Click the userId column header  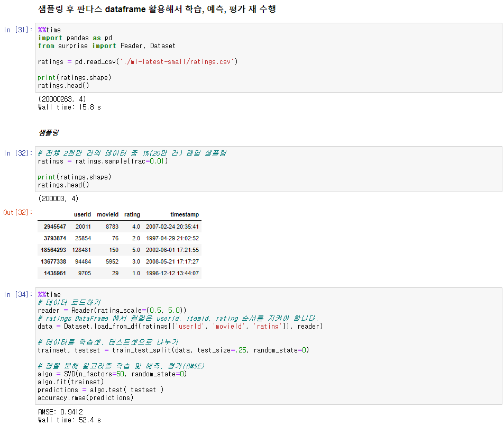(83, 214)
